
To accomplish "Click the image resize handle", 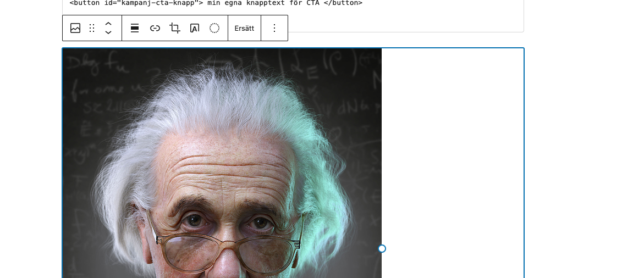I will point(382,248).
